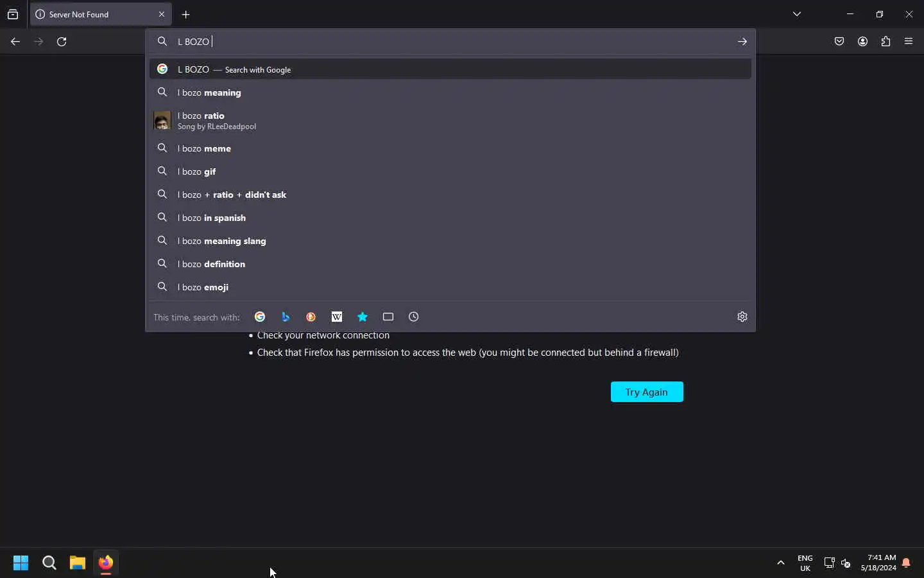
Task: Click the Try Again button
Action: 647,392
